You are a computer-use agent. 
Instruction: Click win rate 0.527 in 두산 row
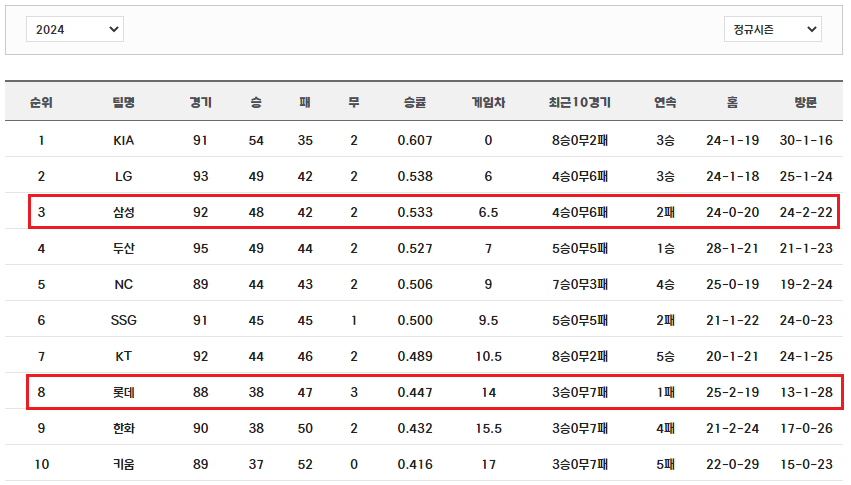coord(415,248)
